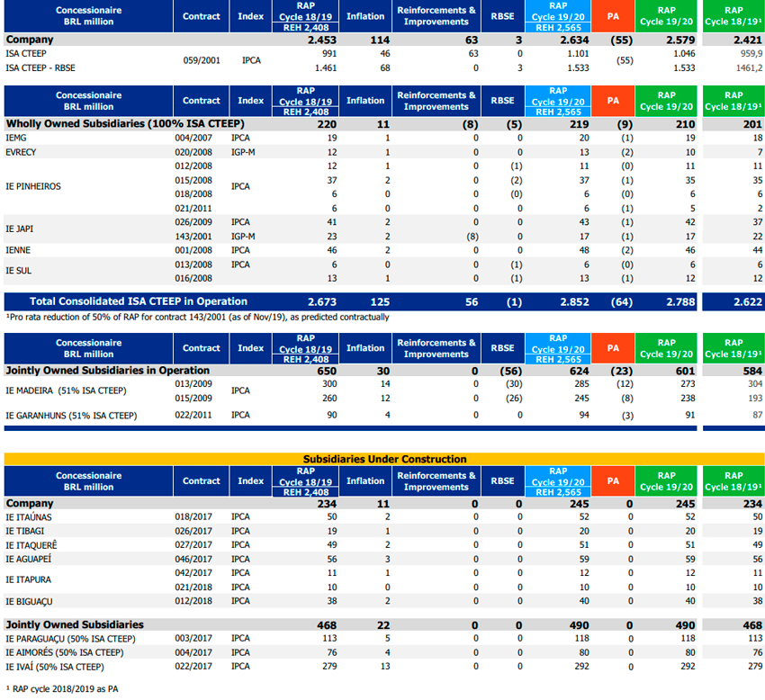
Task: Click contract number 143/2001
Action: tap(193, 236)
